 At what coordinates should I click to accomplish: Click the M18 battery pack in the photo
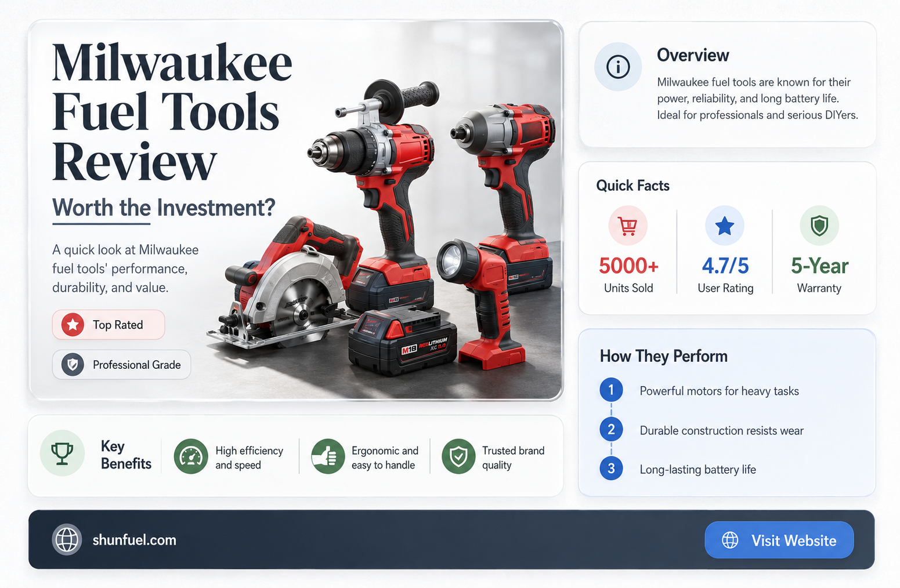pyautogui.click(x=402, y=341)
